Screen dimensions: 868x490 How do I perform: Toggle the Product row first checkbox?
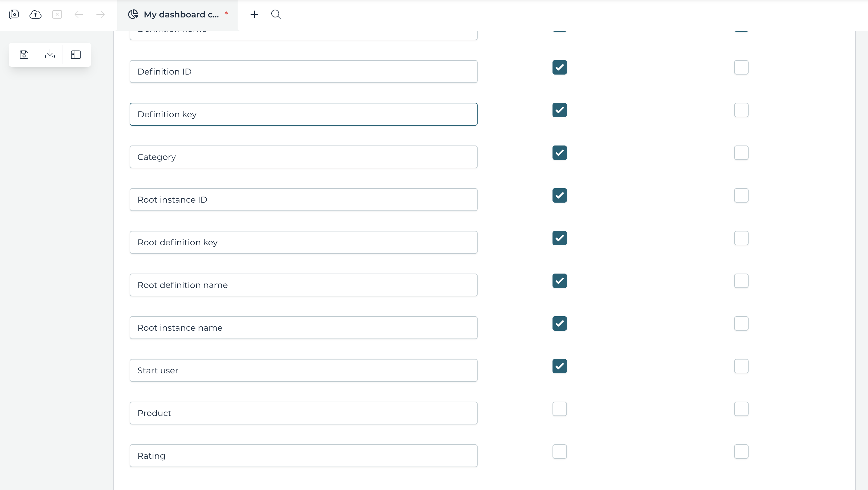(559, 409)
